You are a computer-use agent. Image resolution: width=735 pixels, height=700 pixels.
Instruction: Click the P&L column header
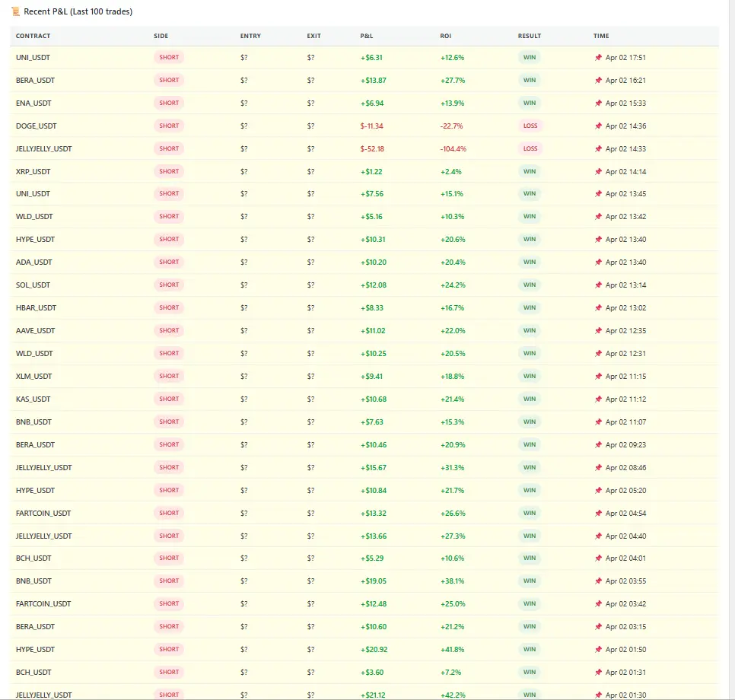click(x=367, y=36)
